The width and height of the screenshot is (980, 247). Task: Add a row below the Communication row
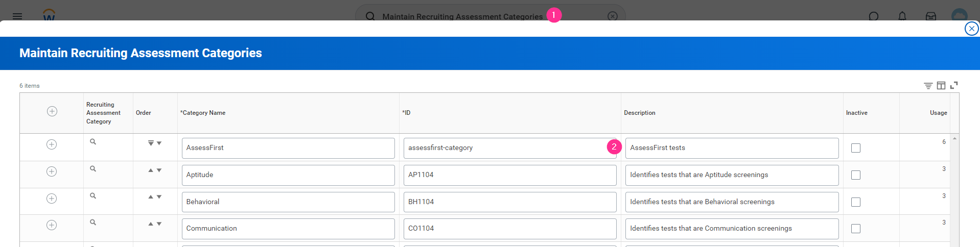click(x=52, y=225)
